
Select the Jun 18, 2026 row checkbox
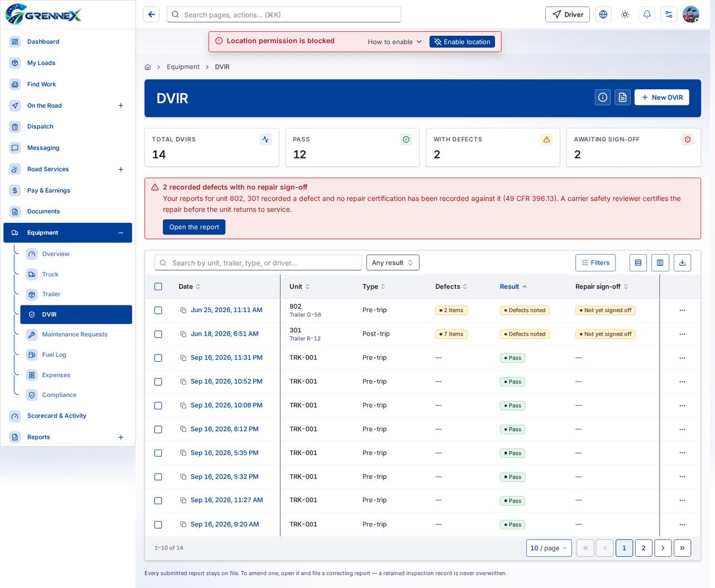point(158,334)
